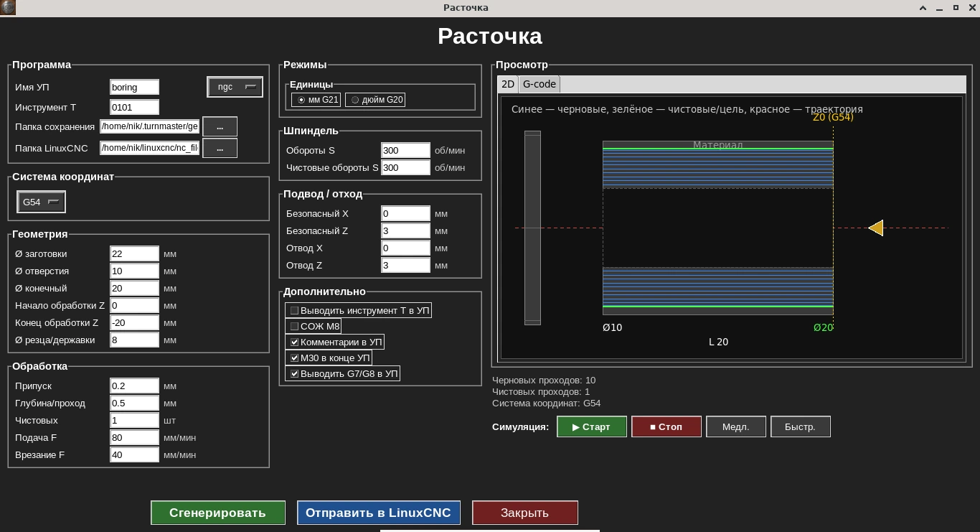Click the Имя УП input field

[135, 87]
